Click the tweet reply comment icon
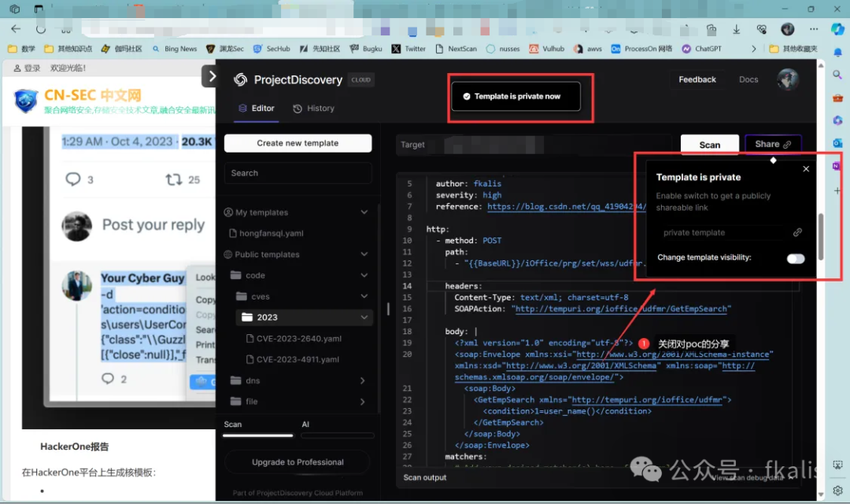 (72, 179)
